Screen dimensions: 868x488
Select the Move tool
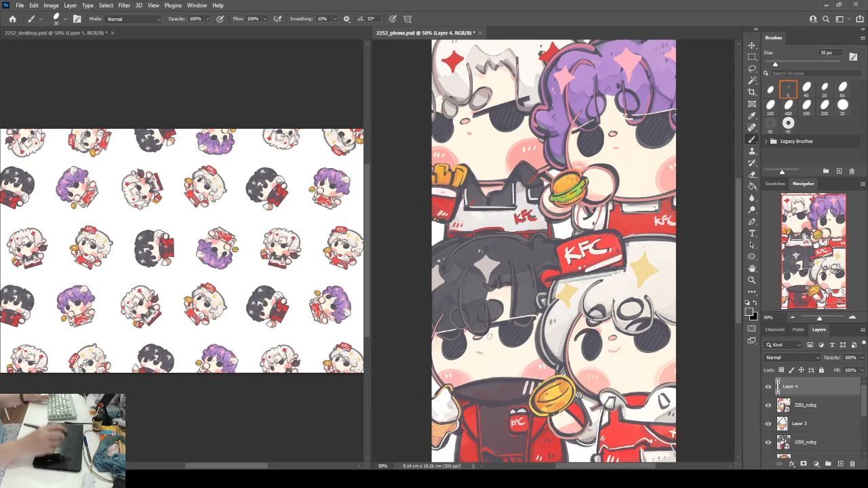coord(751,45)
